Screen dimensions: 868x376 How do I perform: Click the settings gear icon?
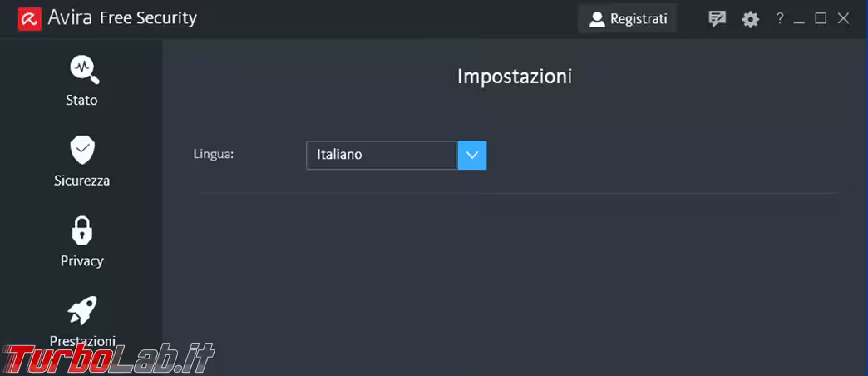[x=751, y=19]
